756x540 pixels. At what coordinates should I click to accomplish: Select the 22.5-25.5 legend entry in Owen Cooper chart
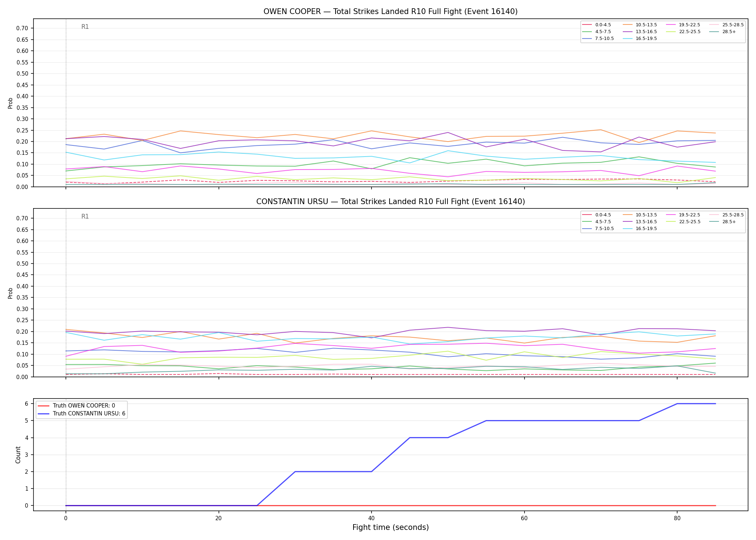click(x=683, y=32)
